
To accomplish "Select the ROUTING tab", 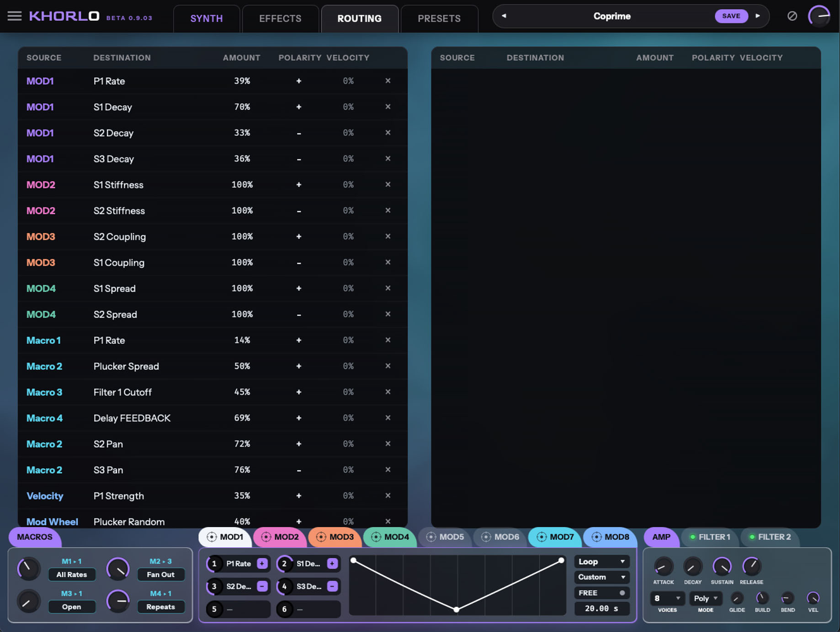I will pos(360,18).
